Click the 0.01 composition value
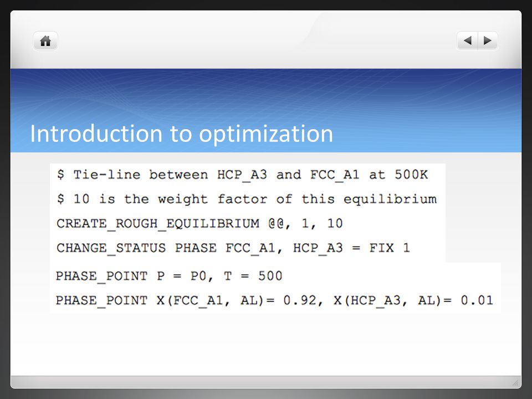 tap(477, 300)
